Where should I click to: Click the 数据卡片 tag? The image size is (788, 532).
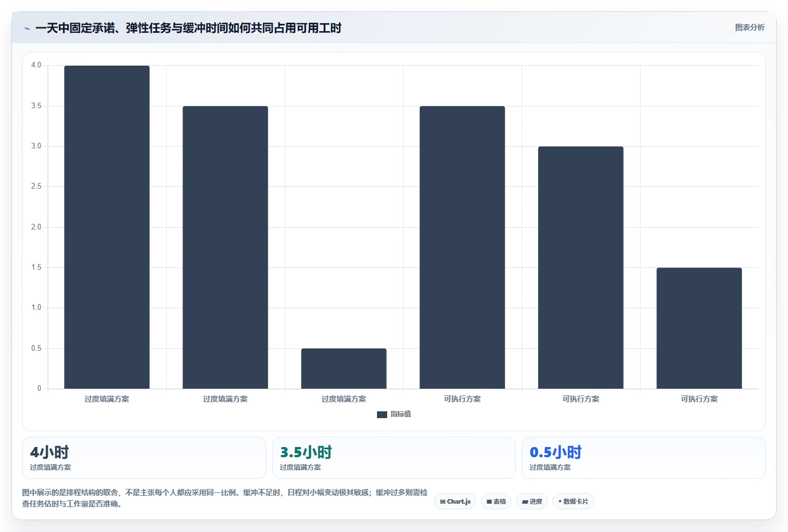(573, 501)
